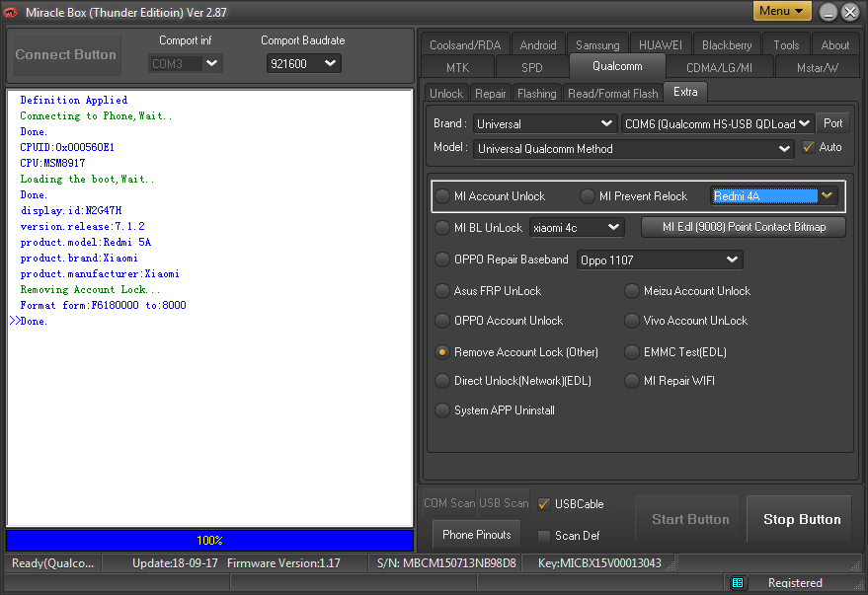Select the Qualcomm tab

pos(617,66)
